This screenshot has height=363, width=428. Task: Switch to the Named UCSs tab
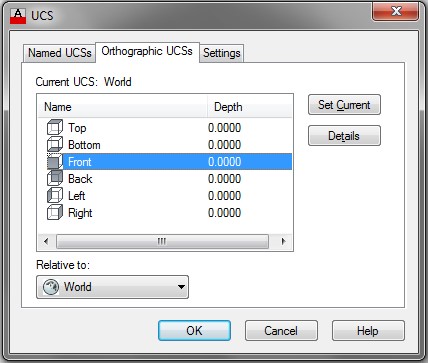[60, 53]
